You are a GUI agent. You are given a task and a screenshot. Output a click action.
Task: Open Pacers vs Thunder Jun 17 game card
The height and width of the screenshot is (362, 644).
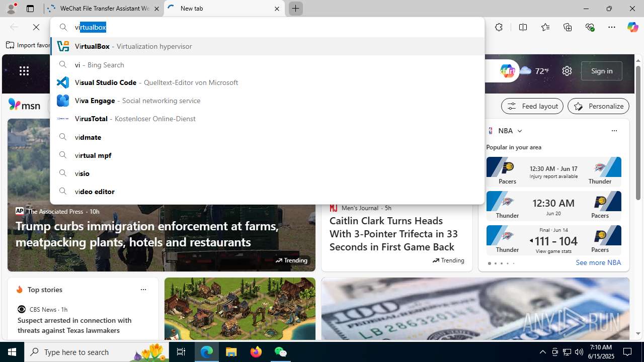point(553,172)
